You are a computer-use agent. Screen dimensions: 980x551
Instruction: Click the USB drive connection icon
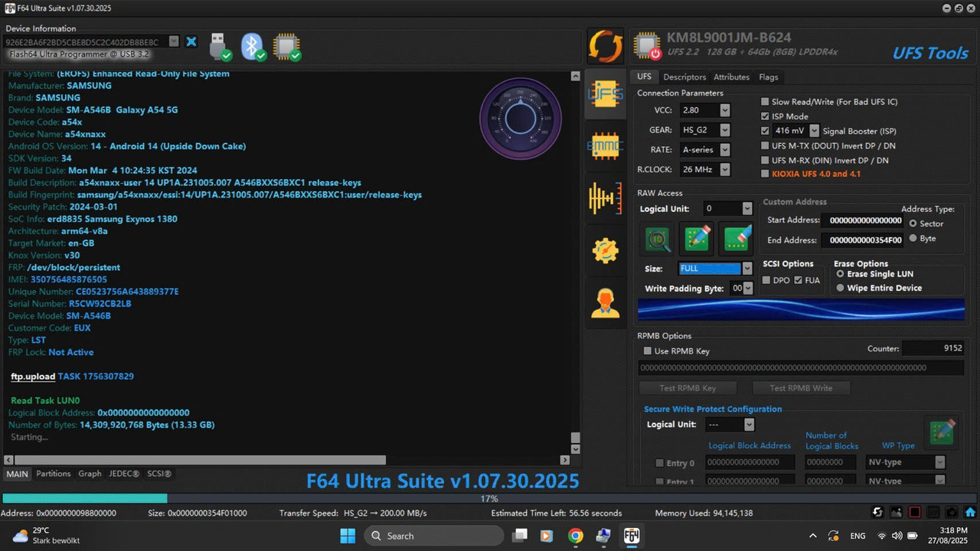[x=220, y=47]
